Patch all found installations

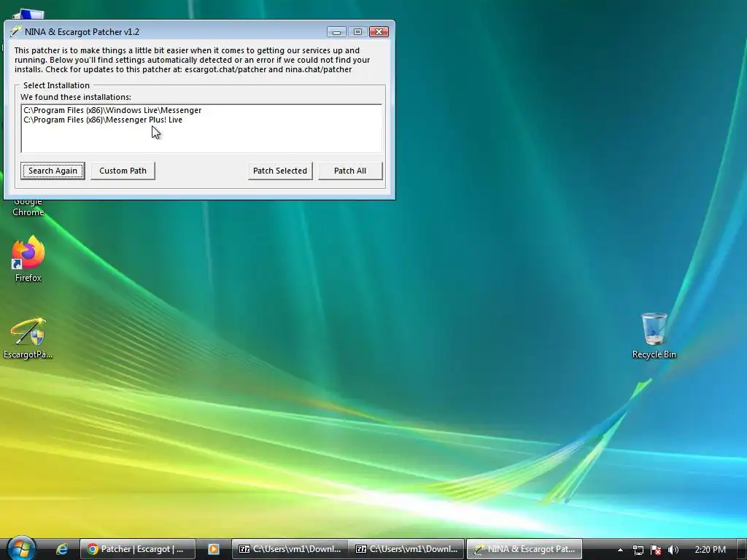350,171
